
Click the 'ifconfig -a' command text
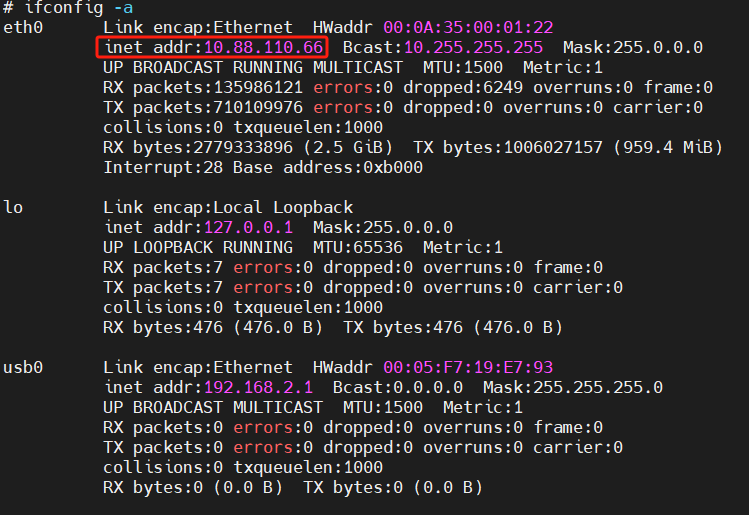[x=79, y=7]
